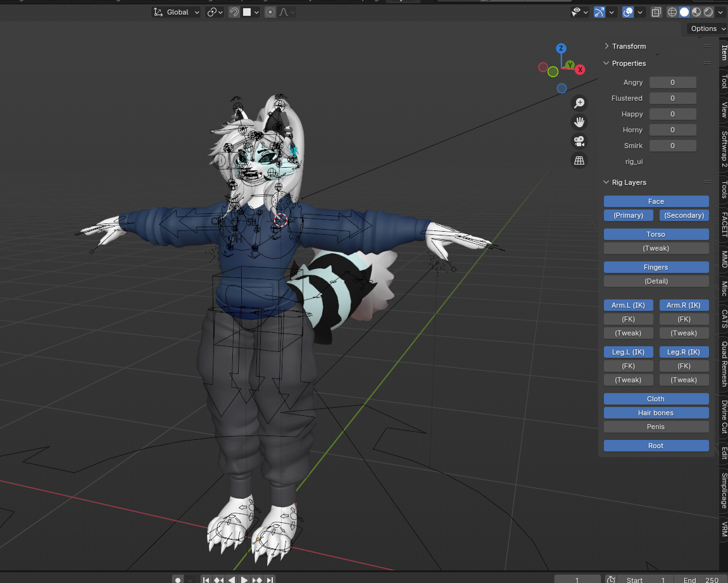This screenshot has height=583, width=728.
Task: Open the transform pivot point dropdown
Action: pos(215,12)
